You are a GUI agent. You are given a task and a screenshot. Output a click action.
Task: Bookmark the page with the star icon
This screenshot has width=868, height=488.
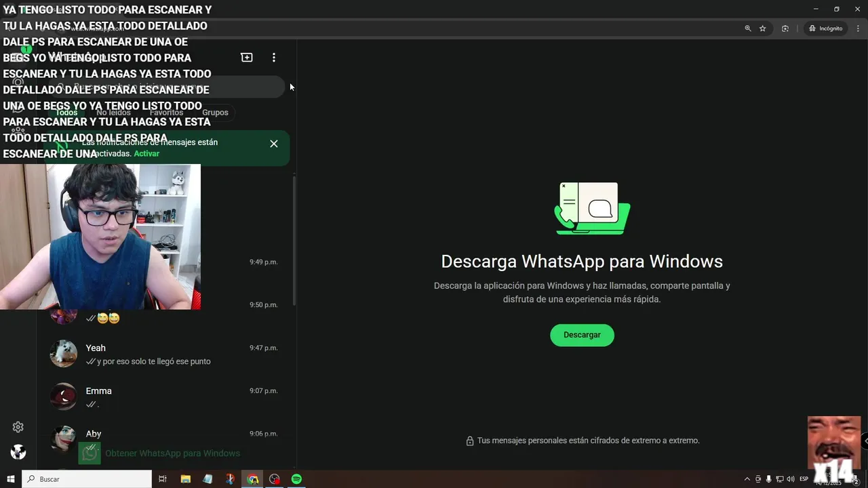click(763, 28)
